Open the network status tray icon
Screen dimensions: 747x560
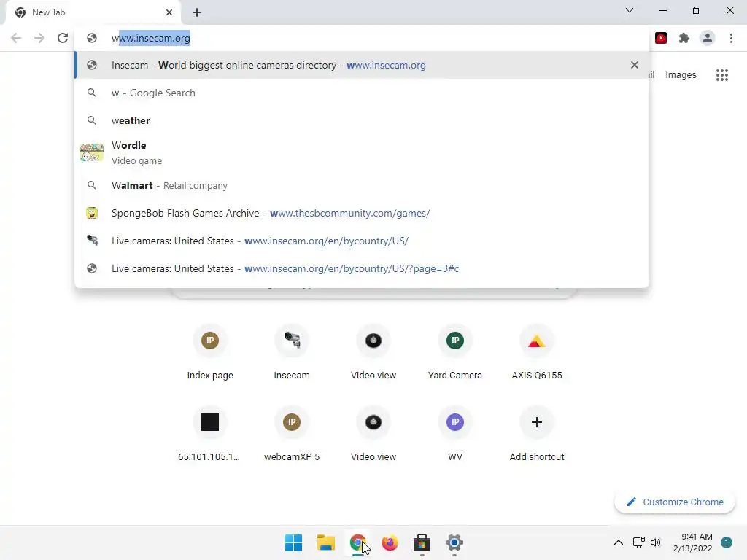pos(639,542)
